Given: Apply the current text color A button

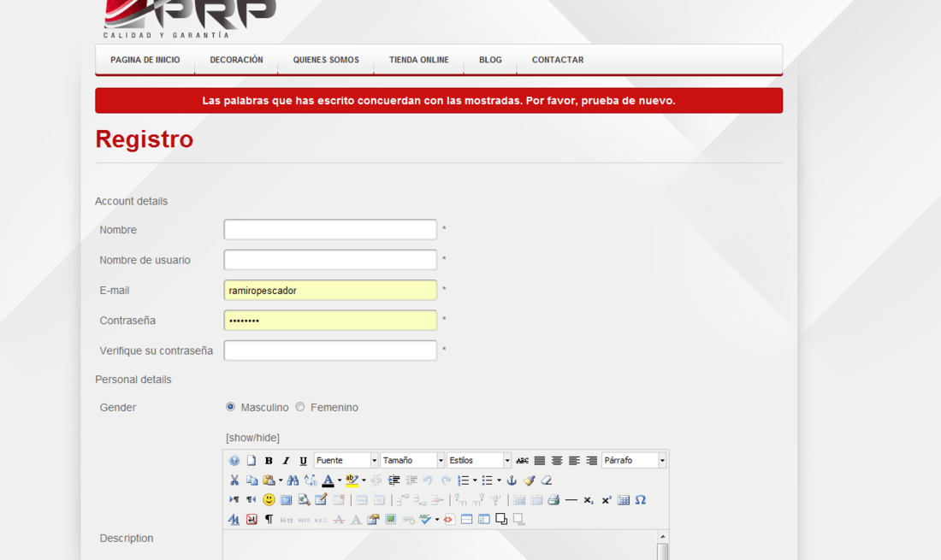Looking at the screenshot, I should [x=328, y=480].
